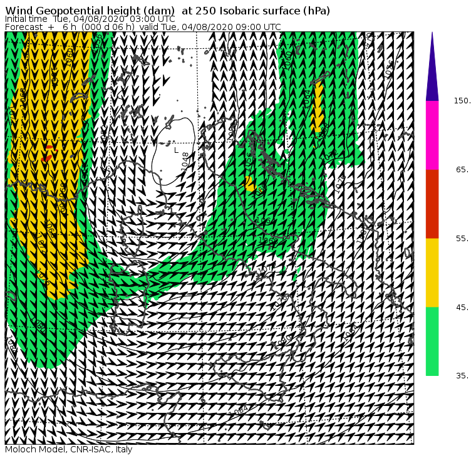This screenshot has height=458, width=476.
Task: Click the legend value label 45.
Action: click(x=462, y=308)
